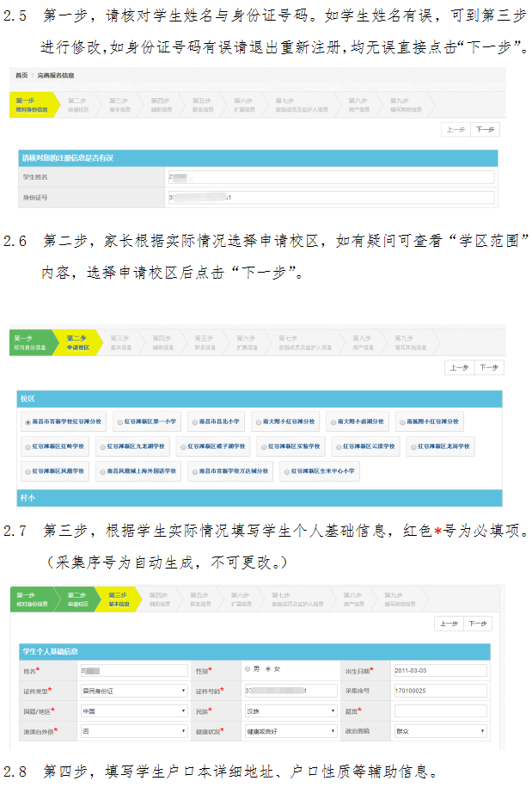
Task: Click 下一步 button on 学生个人基础信息 page
Action: 477,624
